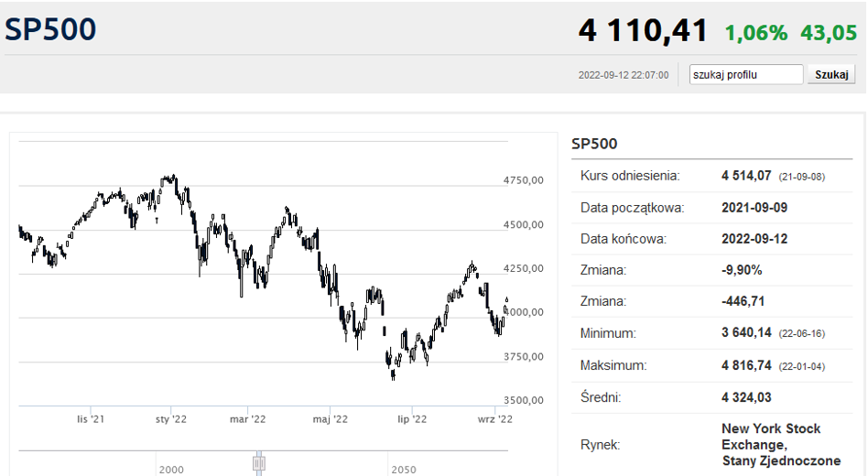Click the (22-06-16) minimum date
Image resolution: width=868 pixels, height=476 pixels.
[801, 334]
